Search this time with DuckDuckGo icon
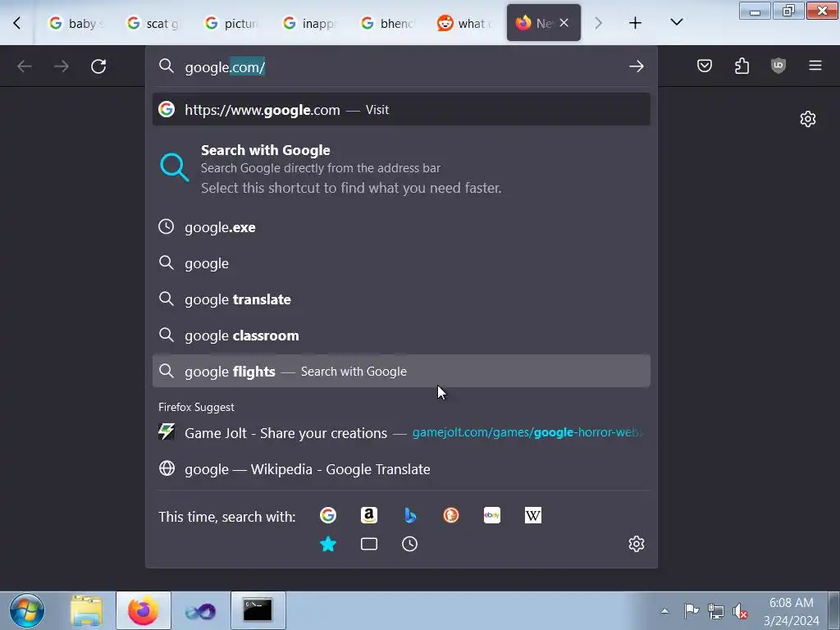 (x=451, y=515)
